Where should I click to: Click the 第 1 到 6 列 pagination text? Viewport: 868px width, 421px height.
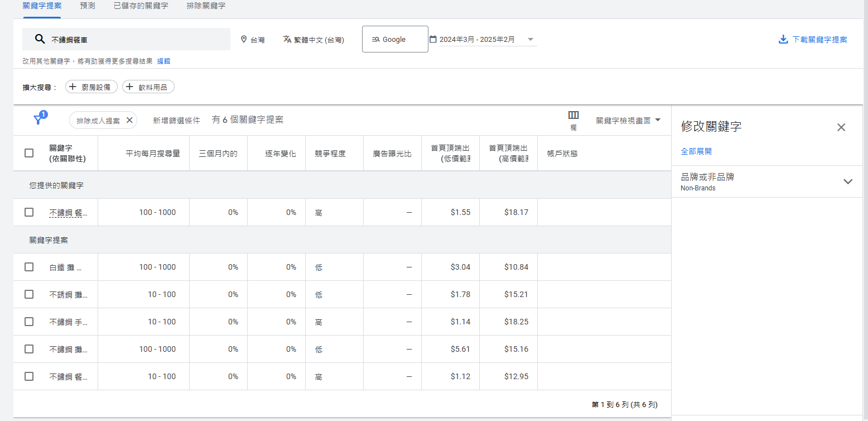625,404
